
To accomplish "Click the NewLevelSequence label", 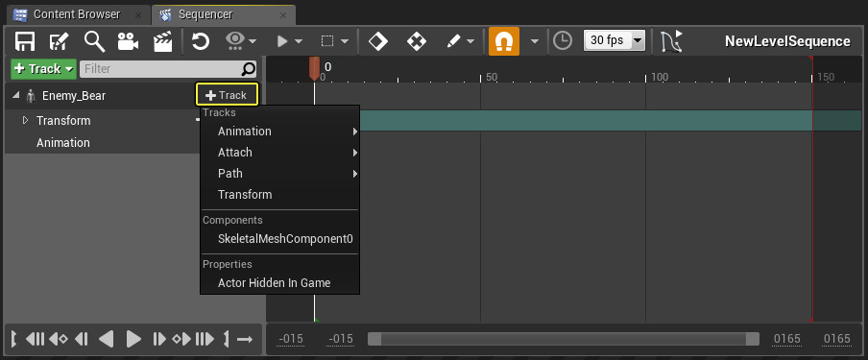I will coord(787,41).
